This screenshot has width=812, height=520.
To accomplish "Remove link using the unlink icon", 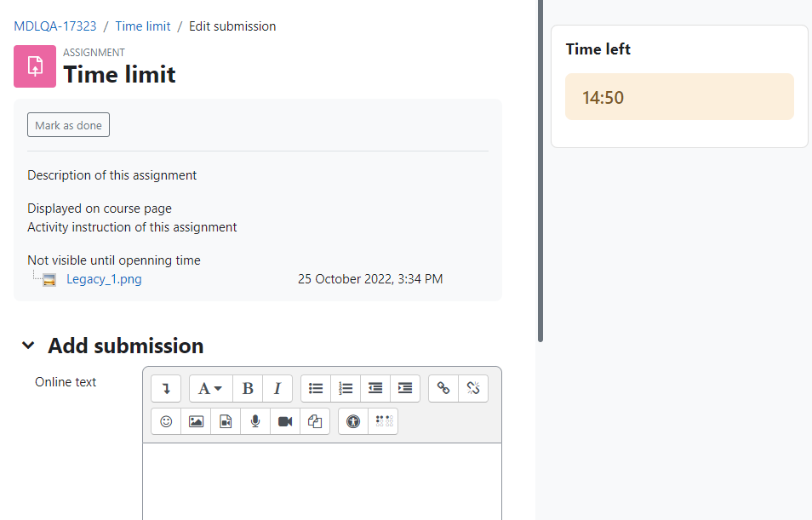I will [x=473, y=388].
